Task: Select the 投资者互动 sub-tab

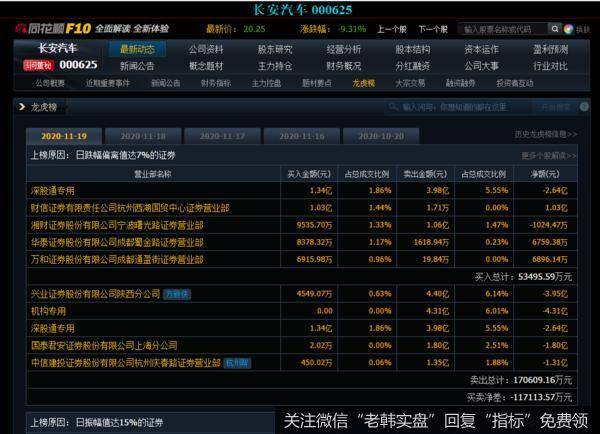Action: (515, 83)
